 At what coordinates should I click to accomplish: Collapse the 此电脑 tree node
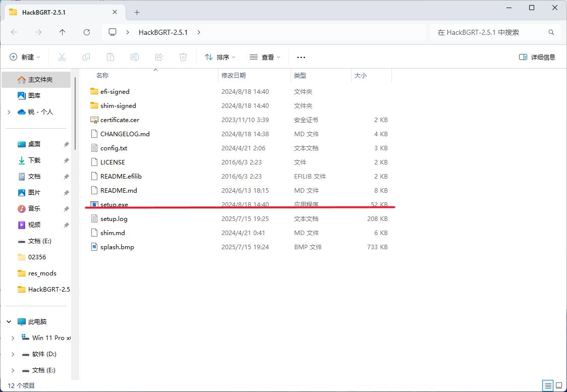(x=9, y=321)
